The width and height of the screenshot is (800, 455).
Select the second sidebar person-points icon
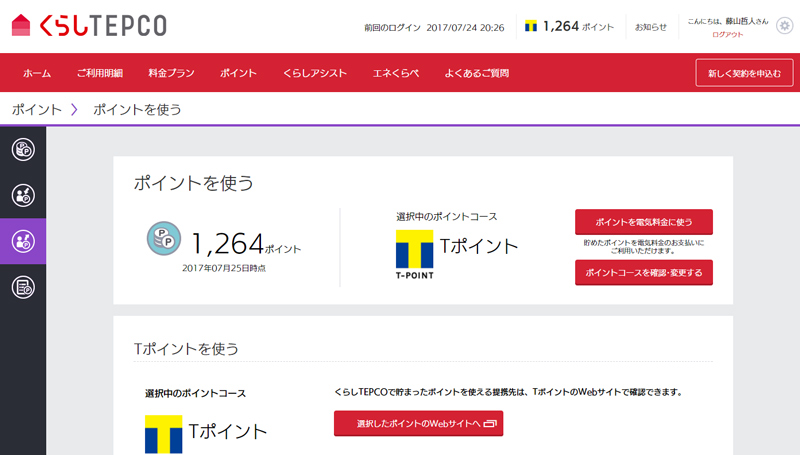[23, 195]
